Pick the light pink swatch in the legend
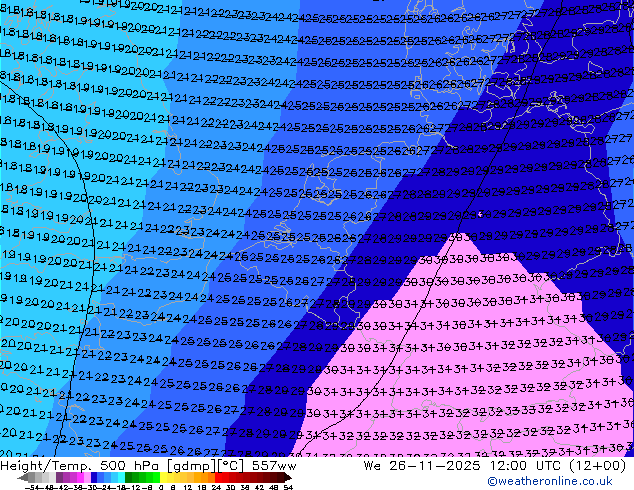Screen dimensions: 634x490 click(87, 477)
